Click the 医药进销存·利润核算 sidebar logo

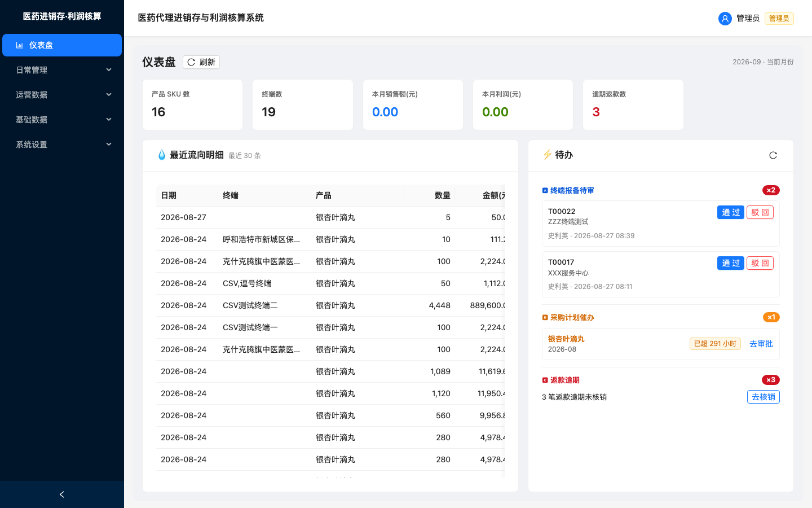tap(62, 16)
